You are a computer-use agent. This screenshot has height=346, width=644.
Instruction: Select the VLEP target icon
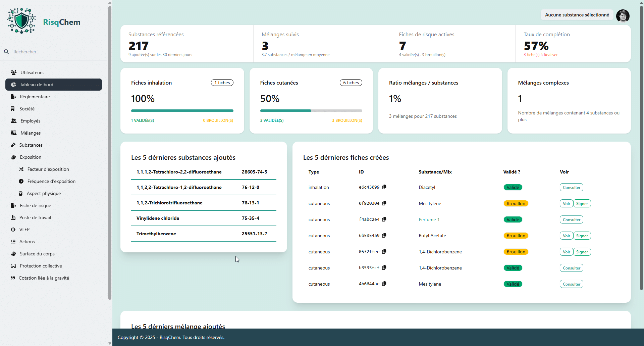(13, 230)
